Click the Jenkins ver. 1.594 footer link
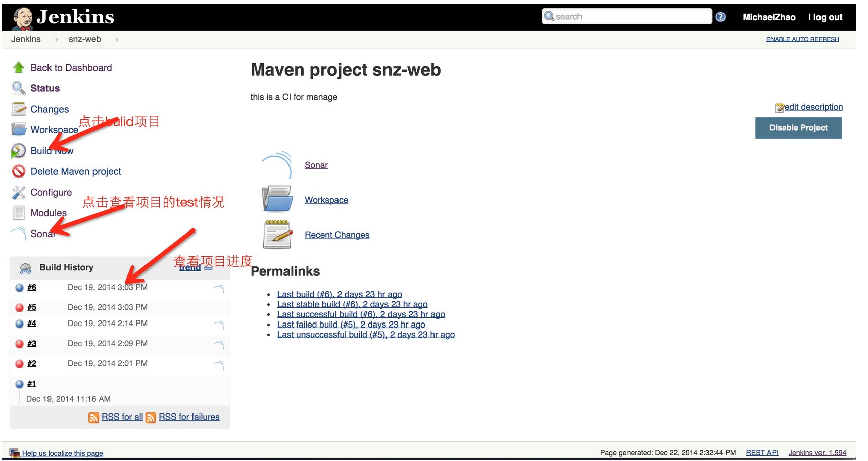The width and height of the screenshot is (868, 461). pyautogui.click(x=817, y=453)
